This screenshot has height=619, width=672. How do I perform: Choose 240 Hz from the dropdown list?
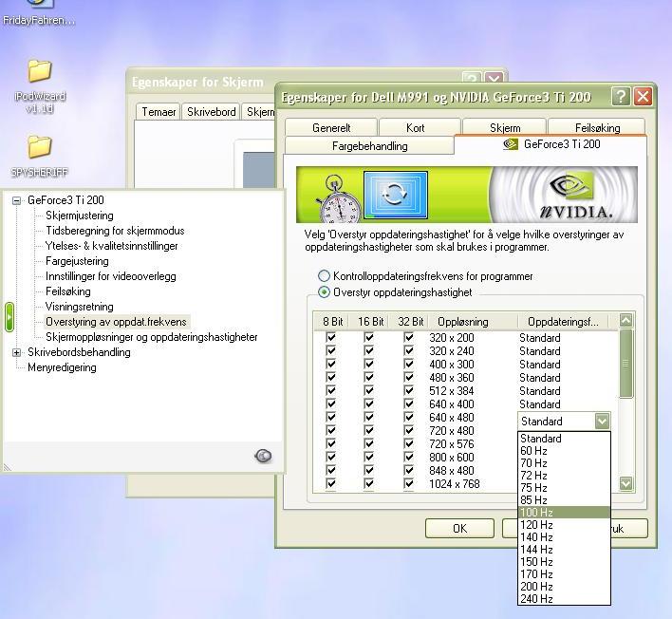click(x=564, y=599)
